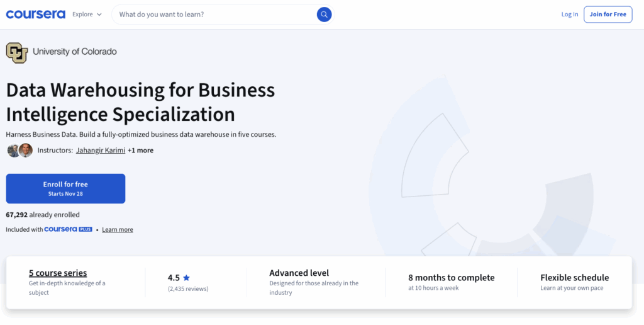Image resolution: width=644 pixels, height=325 pixels.
Task: Open Jahangir Karimi instructor profile link
Action: [99, 151]
